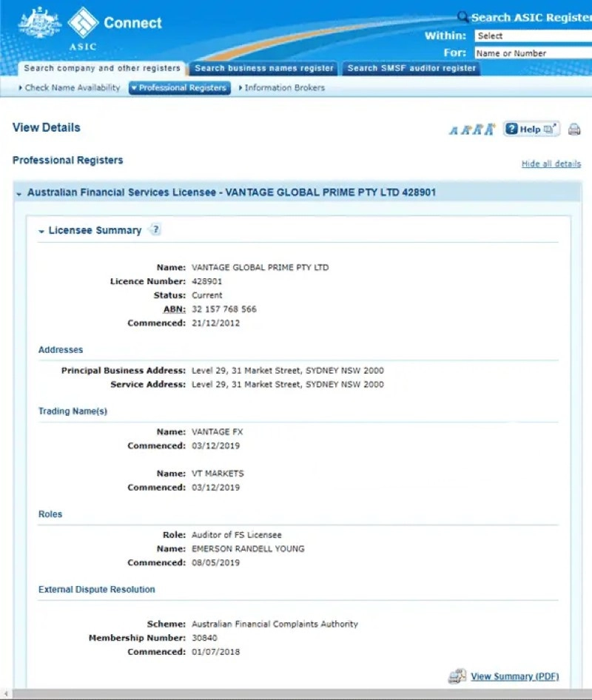This screenshot has width=592, height=700.
Task: Click the Trading Name(s) section heading
Action: (73, 411)
